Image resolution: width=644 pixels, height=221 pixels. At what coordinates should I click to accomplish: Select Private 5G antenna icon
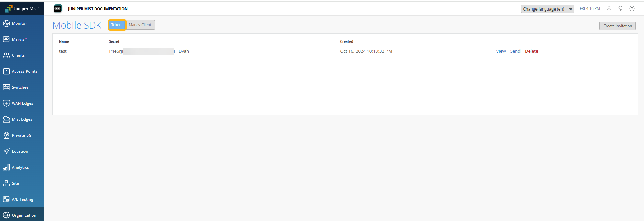6,135
